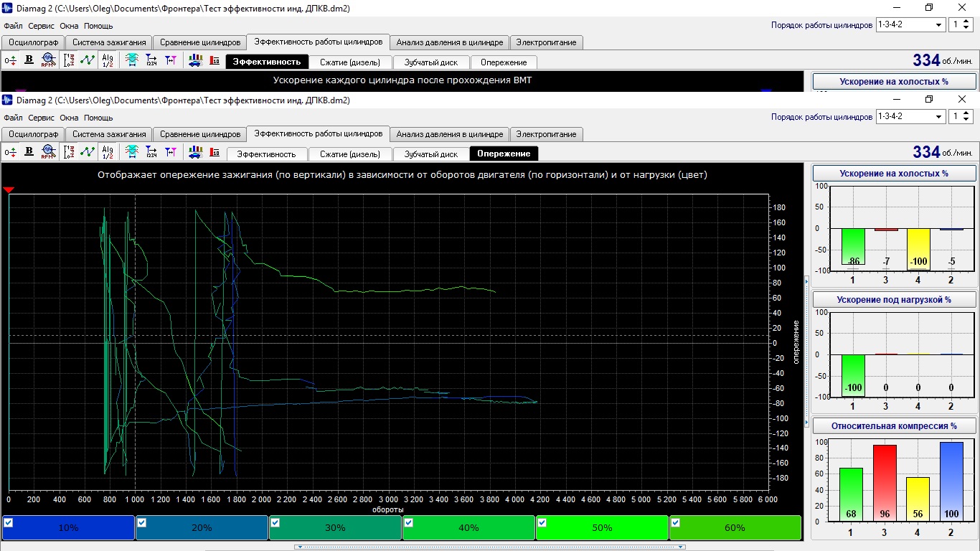The image size is (980, 551).
Task: Click the pink funnel icon in front window
Action: click(x=170, y=152)
